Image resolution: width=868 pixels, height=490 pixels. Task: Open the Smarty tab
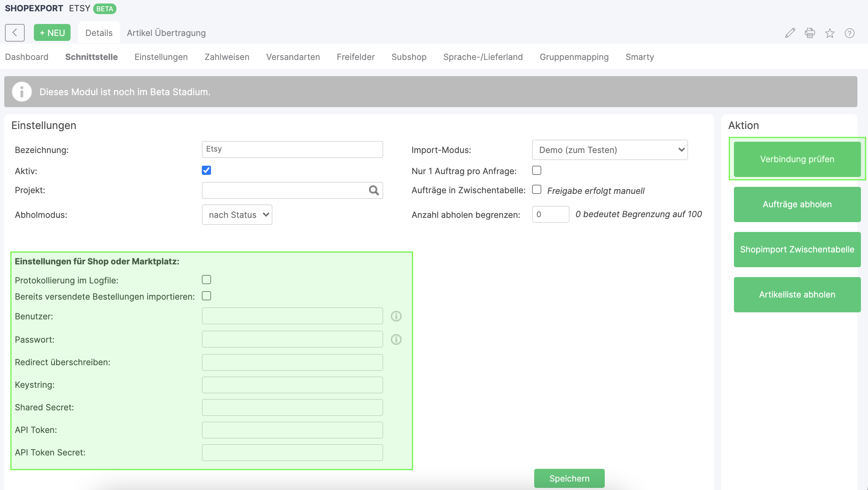pyautogui.click(x=640, y=57)
